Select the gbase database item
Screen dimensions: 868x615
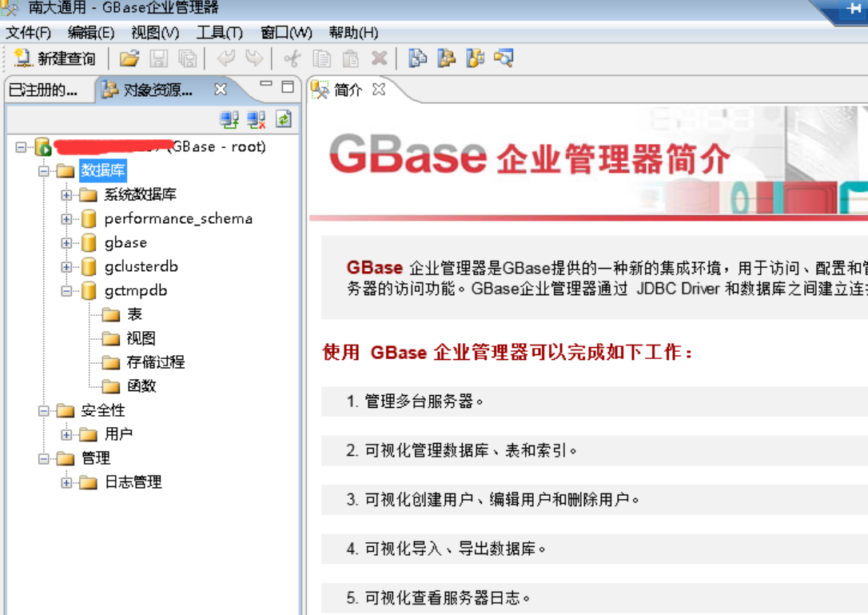pos(125,242)
